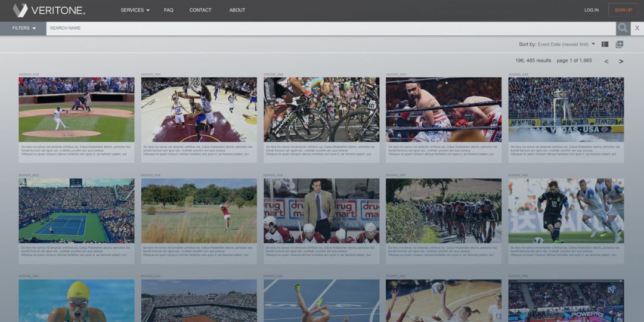The width and height of the screenshot is (644, 322).
Task: Click the Log In link
Action: (592, 10)
